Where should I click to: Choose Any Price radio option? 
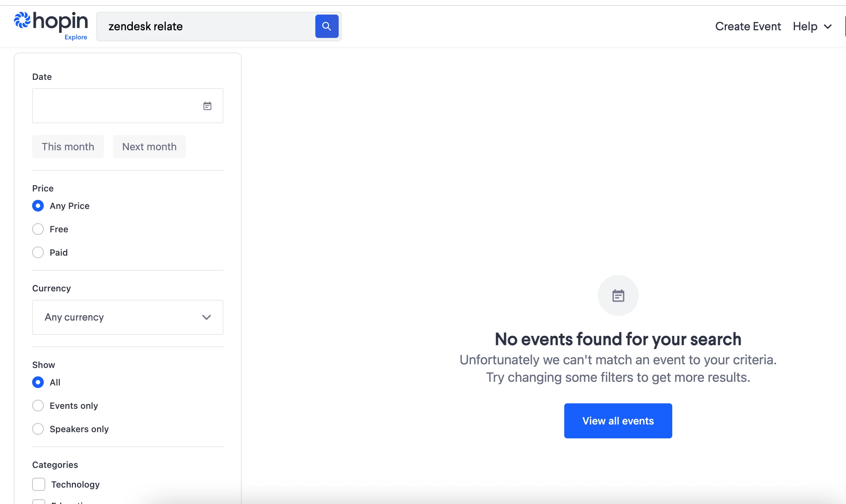(x=38, y=206)
